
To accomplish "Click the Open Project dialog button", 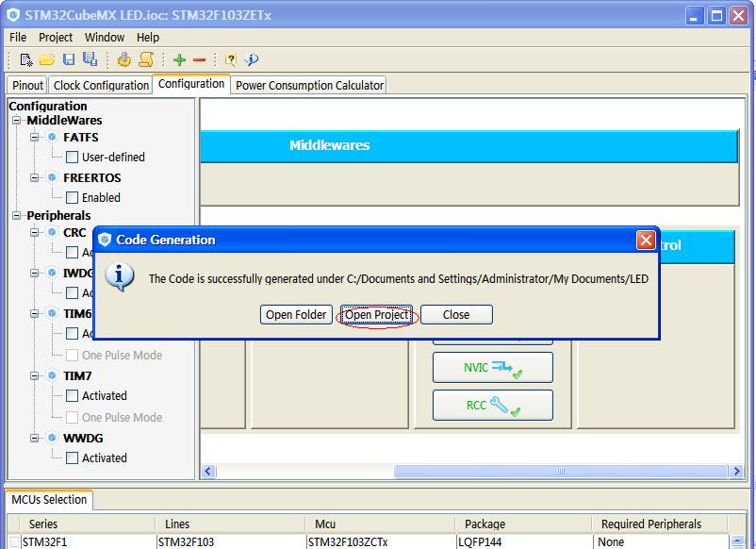I will [x=376, y=314].
